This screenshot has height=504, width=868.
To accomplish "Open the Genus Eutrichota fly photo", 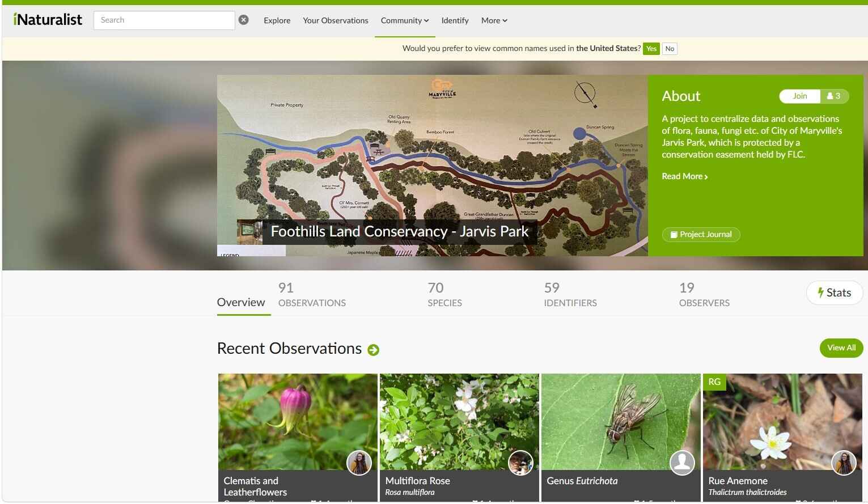I will (621, 421).
